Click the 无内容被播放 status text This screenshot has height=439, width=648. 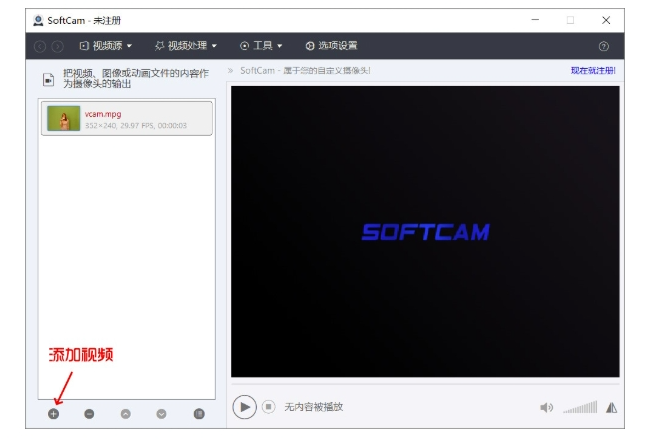(314, 407)
